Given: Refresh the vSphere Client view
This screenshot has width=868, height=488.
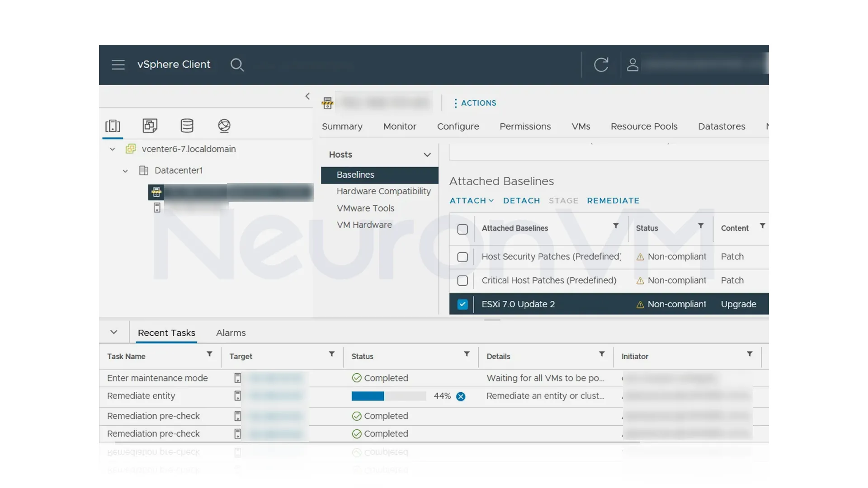Looking at the screenshot, I should click(x=601, y=65).
